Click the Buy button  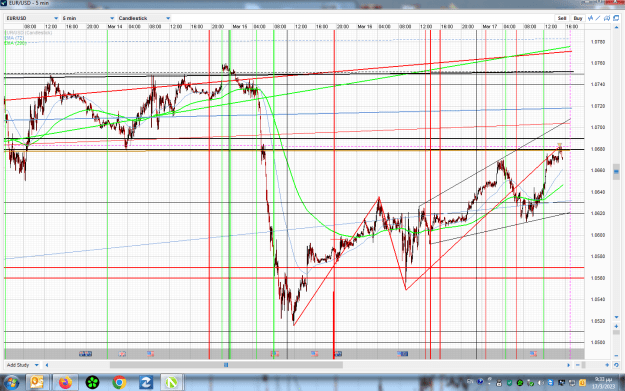click(x=578, y=18)
